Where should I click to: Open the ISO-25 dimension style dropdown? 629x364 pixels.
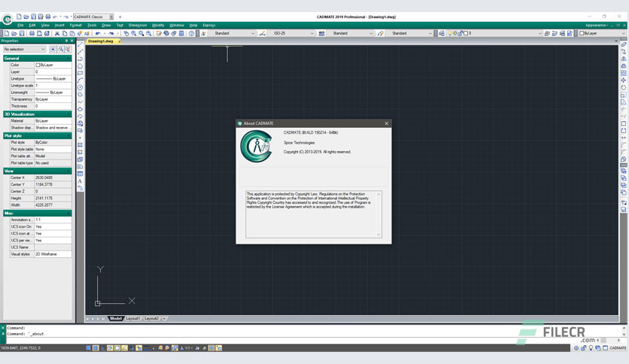point(291,33)
